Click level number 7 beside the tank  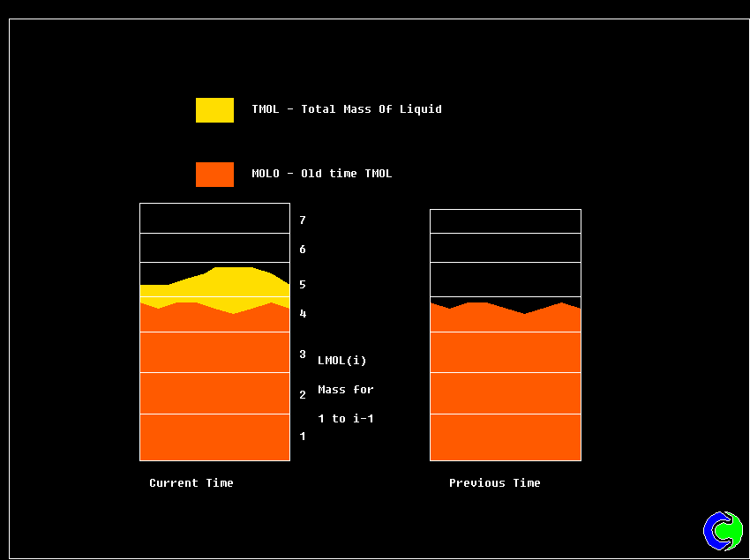click(x=303, y=220)
